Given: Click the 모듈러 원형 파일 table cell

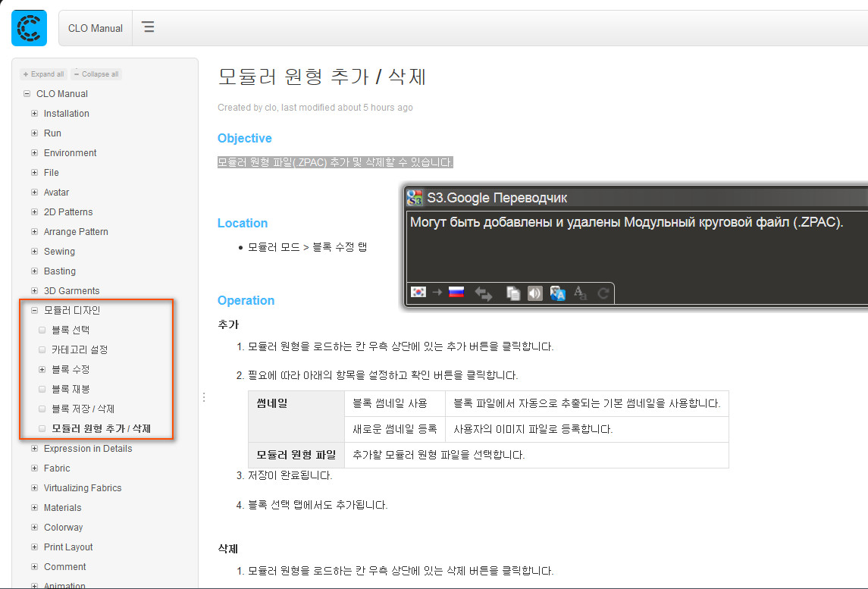Looking at the screenshot, I should [x=296, y=455].
